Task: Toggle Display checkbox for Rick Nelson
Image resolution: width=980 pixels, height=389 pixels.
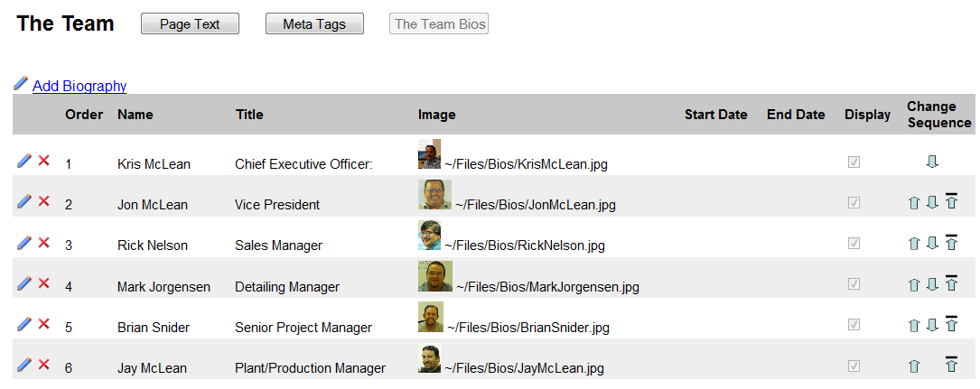Action: pos(854,244)
